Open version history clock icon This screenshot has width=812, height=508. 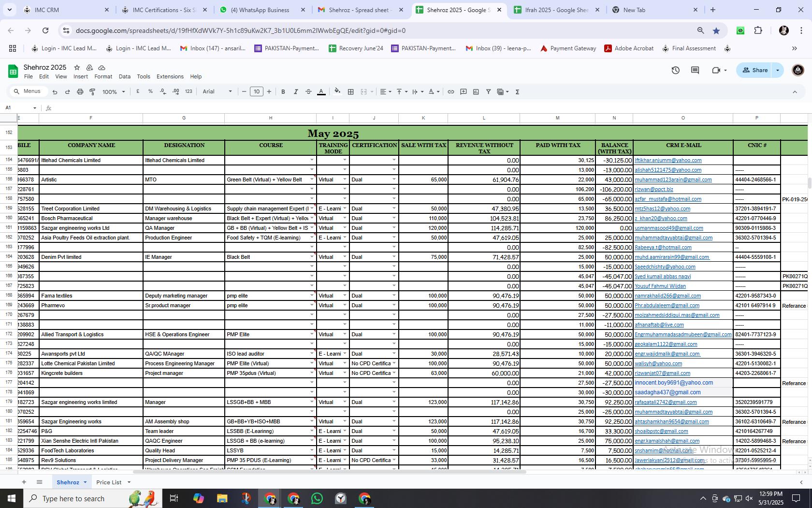[x=676, y=70]
